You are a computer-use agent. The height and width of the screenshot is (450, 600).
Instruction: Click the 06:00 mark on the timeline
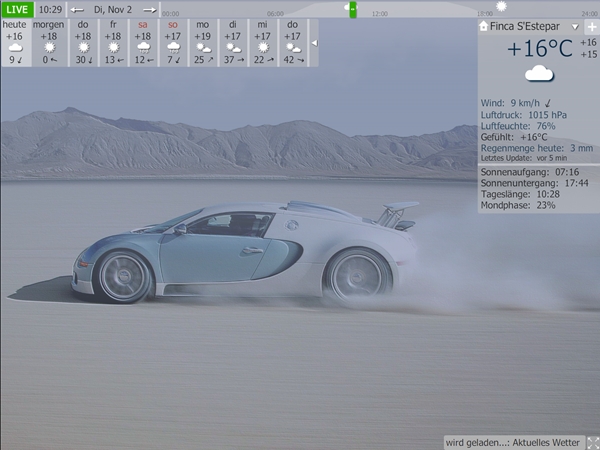(x=275, y=14)
